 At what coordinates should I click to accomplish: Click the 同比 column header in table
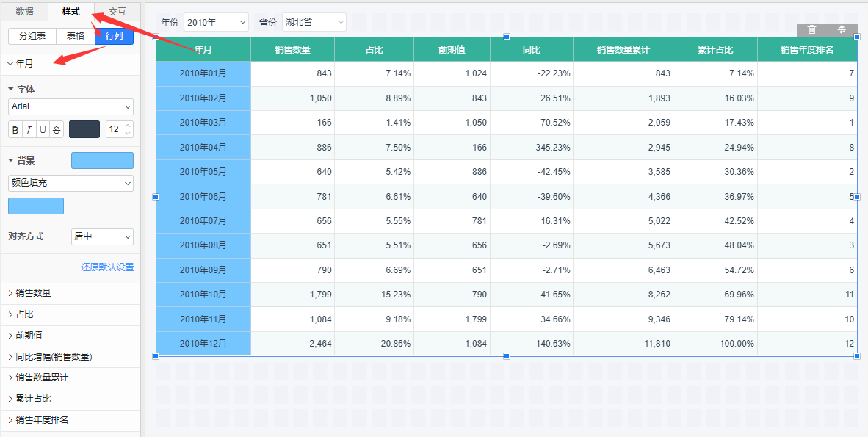(x=532, y=50)
